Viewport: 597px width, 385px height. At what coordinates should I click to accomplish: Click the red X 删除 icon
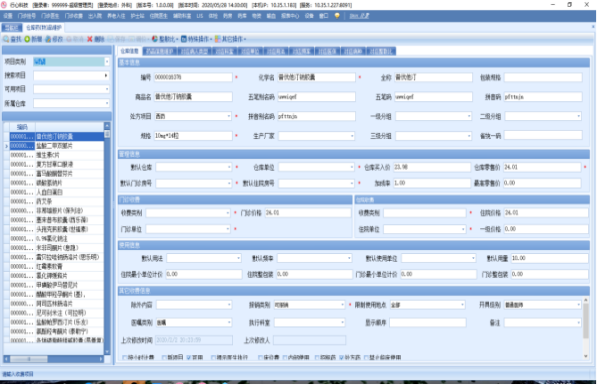[x=89, y=39]
